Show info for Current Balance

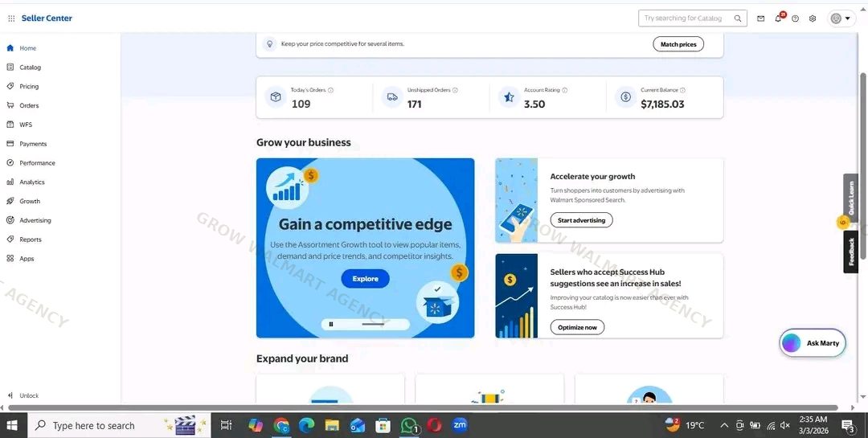point(682,90)
